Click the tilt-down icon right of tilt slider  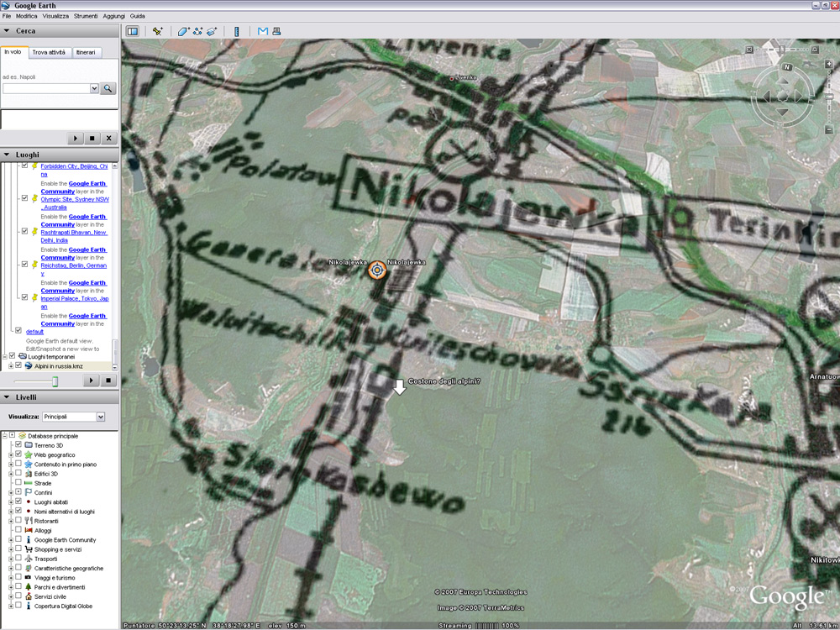click(x=815, y=50)
